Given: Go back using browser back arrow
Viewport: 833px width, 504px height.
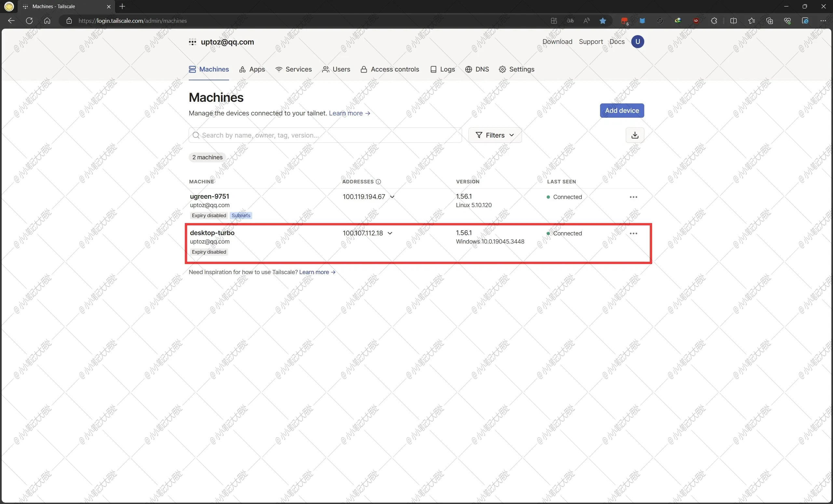Looking at the screenshot, I should (x=11, y=20).
